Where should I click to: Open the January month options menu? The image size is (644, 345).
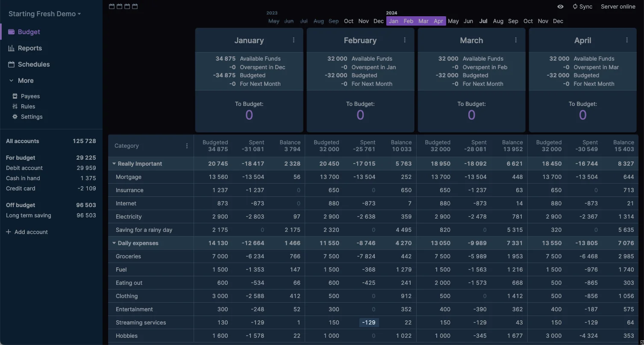tap(294, 40)
